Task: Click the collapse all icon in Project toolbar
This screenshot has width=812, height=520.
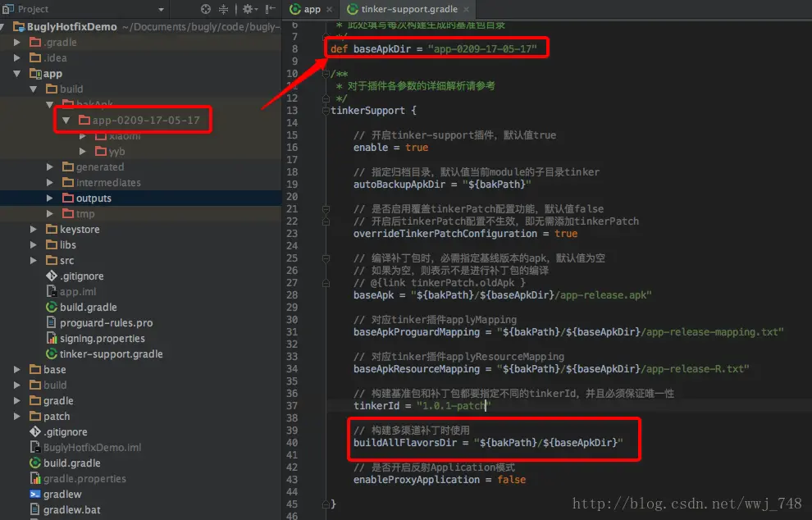Action: pyautogui.click(x=223, y=9)
